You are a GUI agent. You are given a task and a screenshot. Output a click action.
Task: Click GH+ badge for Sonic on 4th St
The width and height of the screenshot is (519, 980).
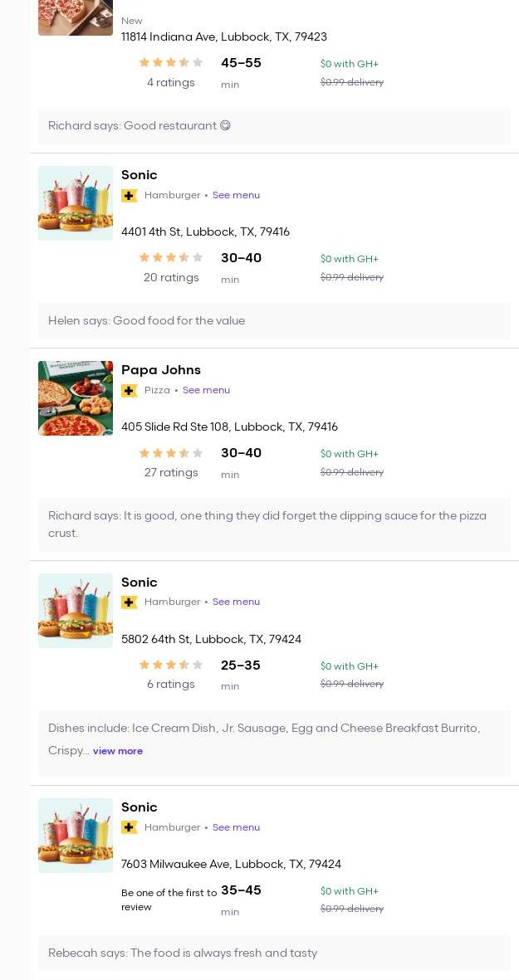point(129,196)
